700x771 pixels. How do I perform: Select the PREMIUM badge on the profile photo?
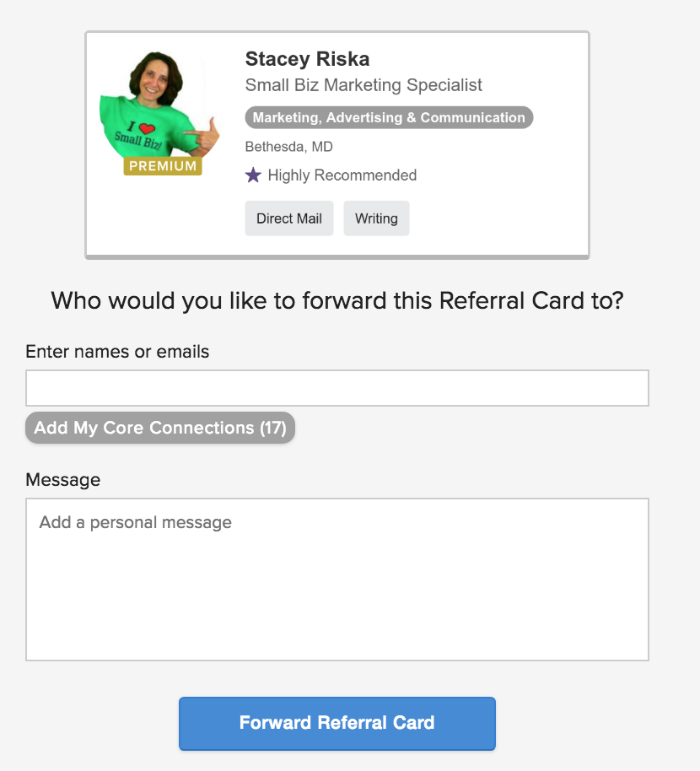[x=162, y=165]
